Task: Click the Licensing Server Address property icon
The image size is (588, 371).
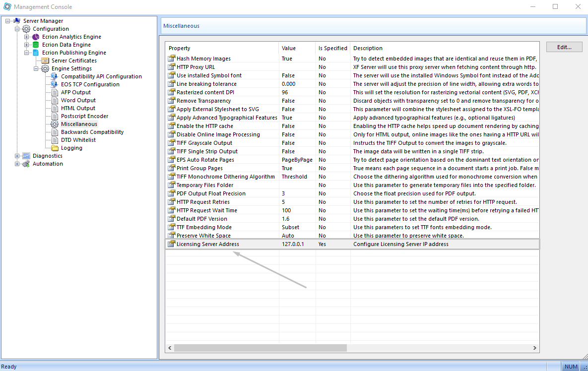Action: 171,244
